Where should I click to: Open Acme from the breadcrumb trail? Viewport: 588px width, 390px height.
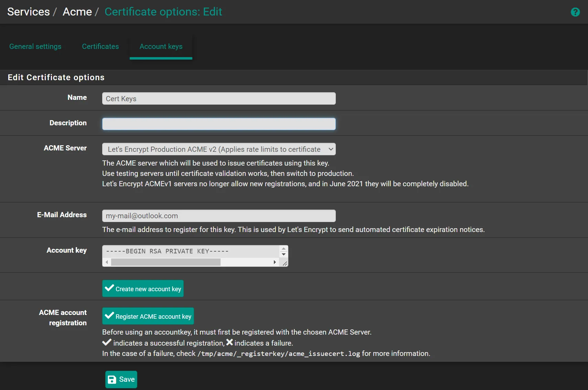[x=77, y=11]
